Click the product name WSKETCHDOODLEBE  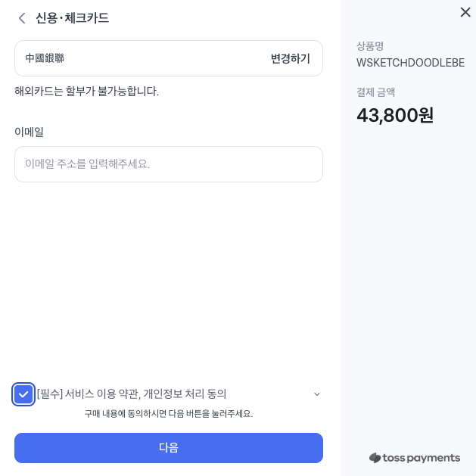[410, 63]
